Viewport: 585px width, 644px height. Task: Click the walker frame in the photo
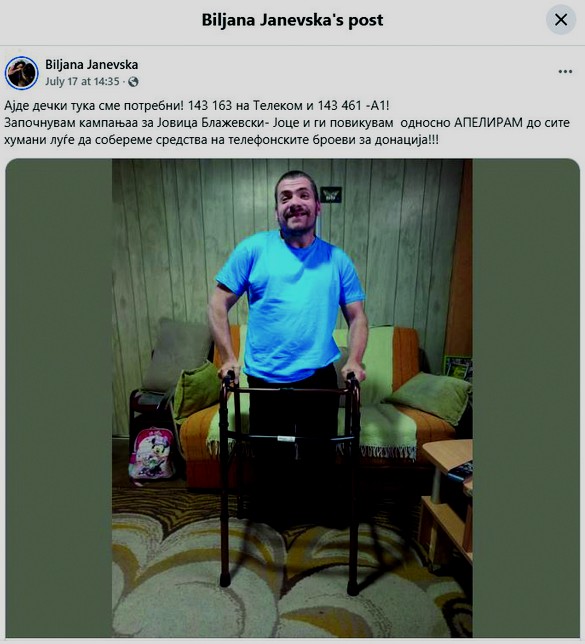pos(290,476)
